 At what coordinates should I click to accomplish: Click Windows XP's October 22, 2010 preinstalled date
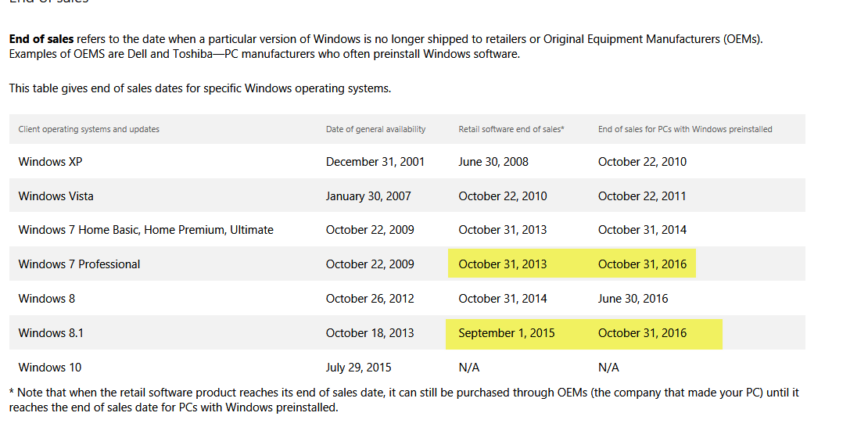tap(642, 162)
